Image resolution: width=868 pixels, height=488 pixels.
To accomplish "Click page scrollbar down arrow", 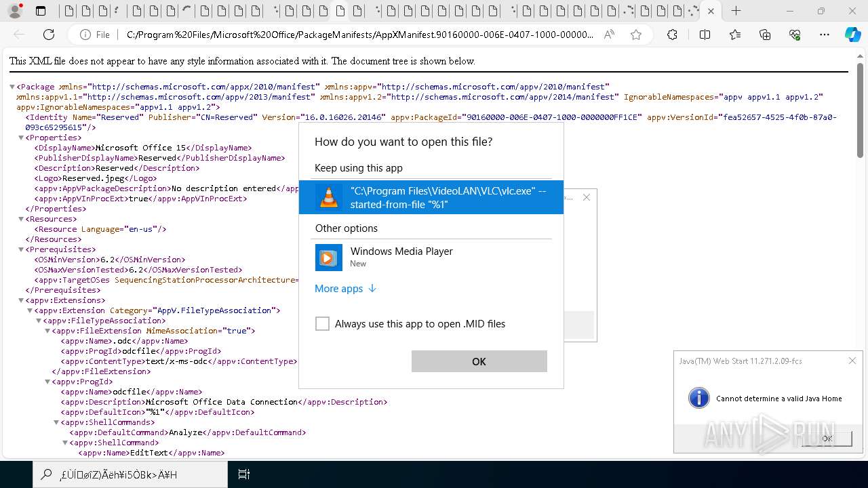I will tap(861, 453).
